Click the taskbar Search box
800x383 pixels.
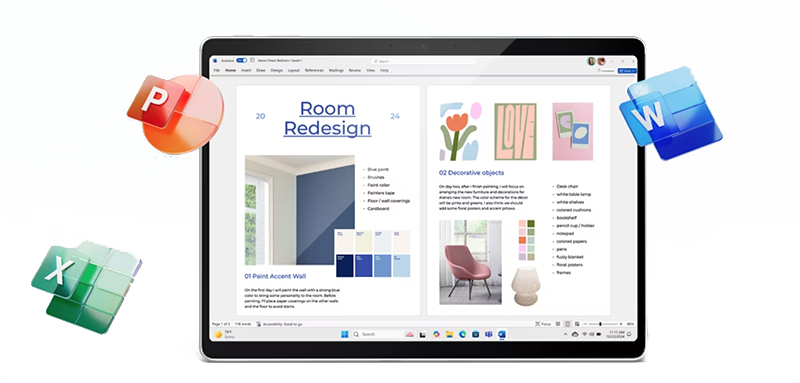pos(383,334)
